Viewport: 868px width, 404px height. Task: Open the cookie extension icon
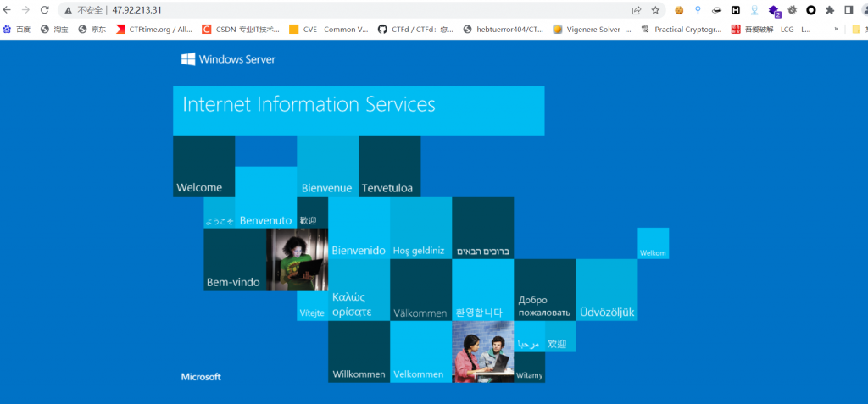click(679, 10)
